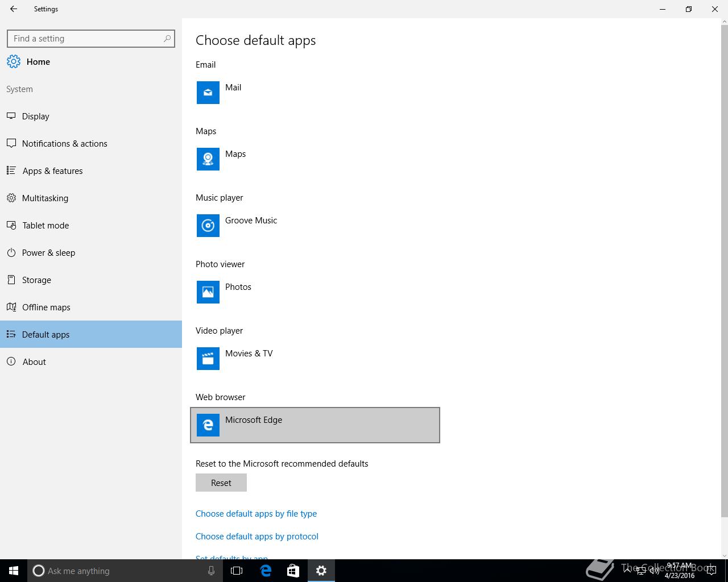Click the Ask me anything Cortana box

(125, 571)
